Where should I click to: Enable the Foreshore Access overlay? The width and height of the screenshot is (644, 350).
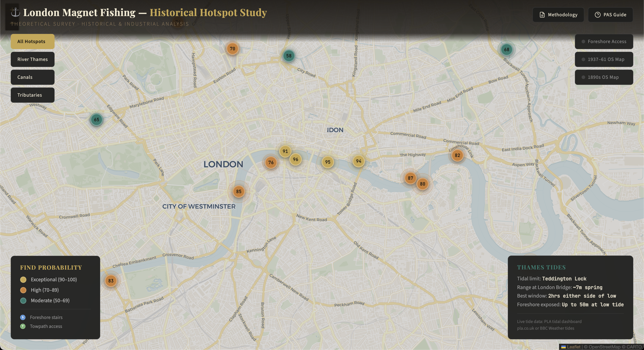(x=604, y=42)
